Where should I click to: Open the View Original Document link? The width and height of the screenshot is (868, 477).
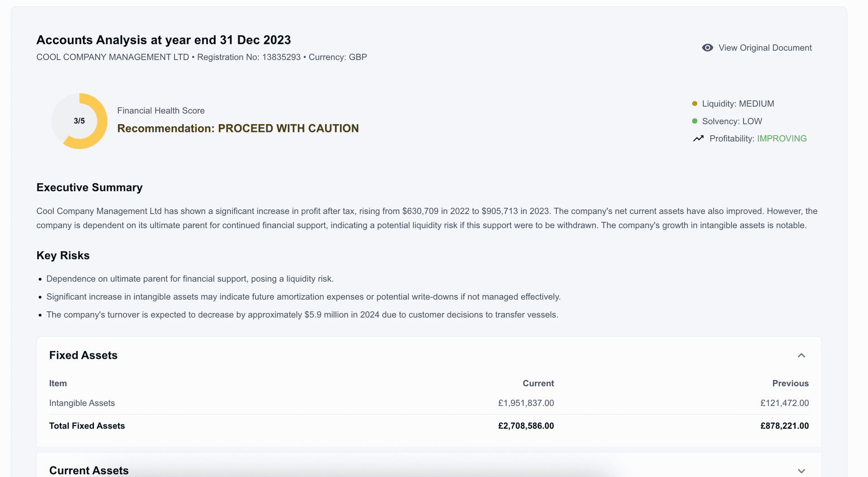pos(765,48)
